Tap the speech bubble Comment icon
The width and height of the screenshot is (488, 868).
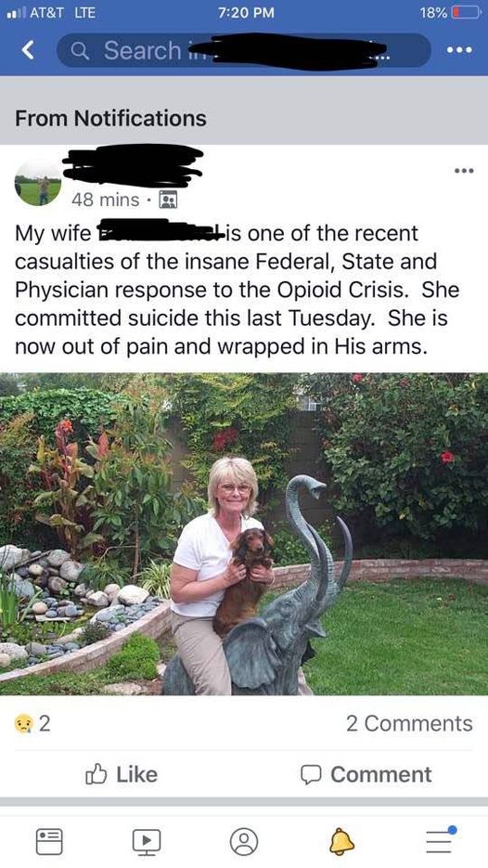[x=311, y=775]
